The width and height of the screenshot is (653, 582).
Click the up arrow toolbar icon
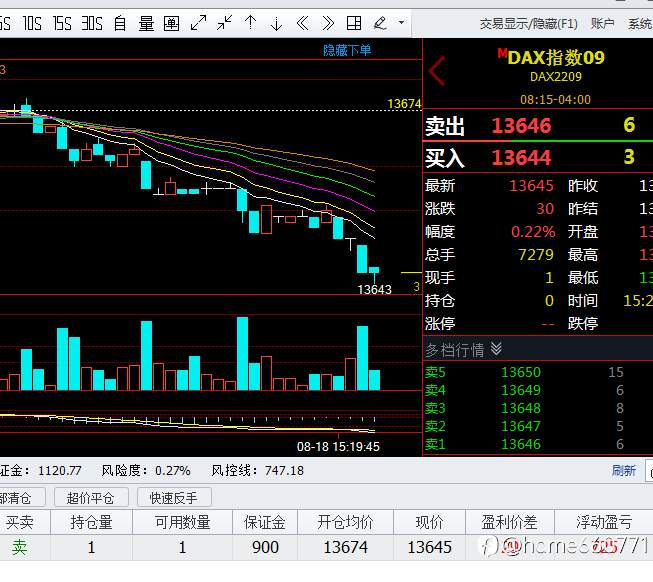(250, 23)
